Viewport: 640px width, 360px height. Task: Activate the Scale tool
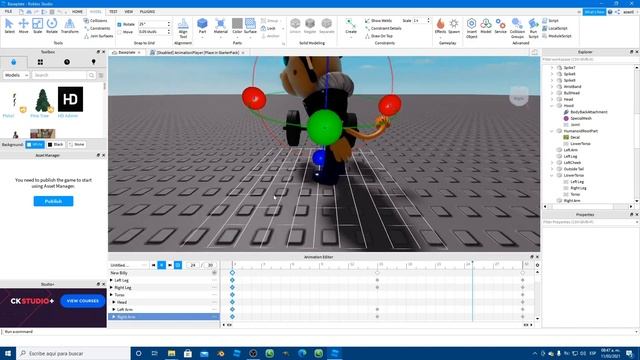(37, 26)
